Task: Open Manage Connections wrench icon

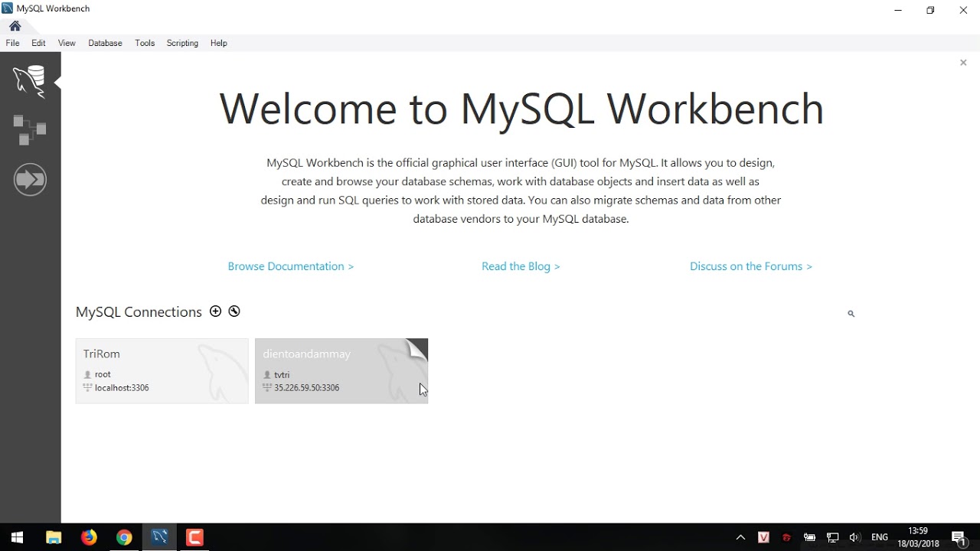Action: coord(234,311)
